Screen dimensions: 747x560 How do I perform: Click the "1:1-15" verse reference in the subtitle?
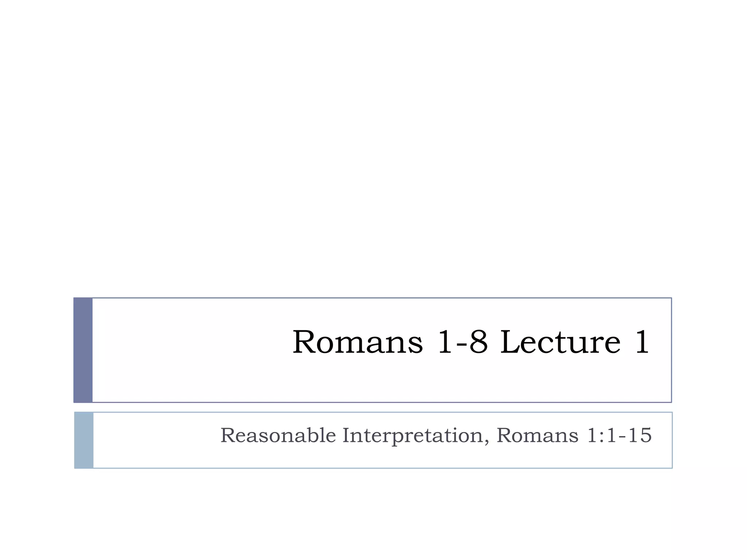619,435
